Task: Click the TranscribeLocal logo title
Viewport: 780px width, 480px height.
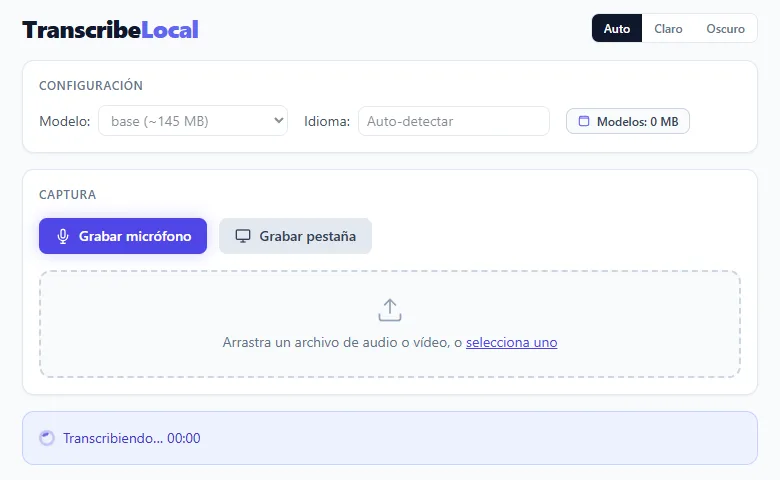Action: [x=110, y=30]
